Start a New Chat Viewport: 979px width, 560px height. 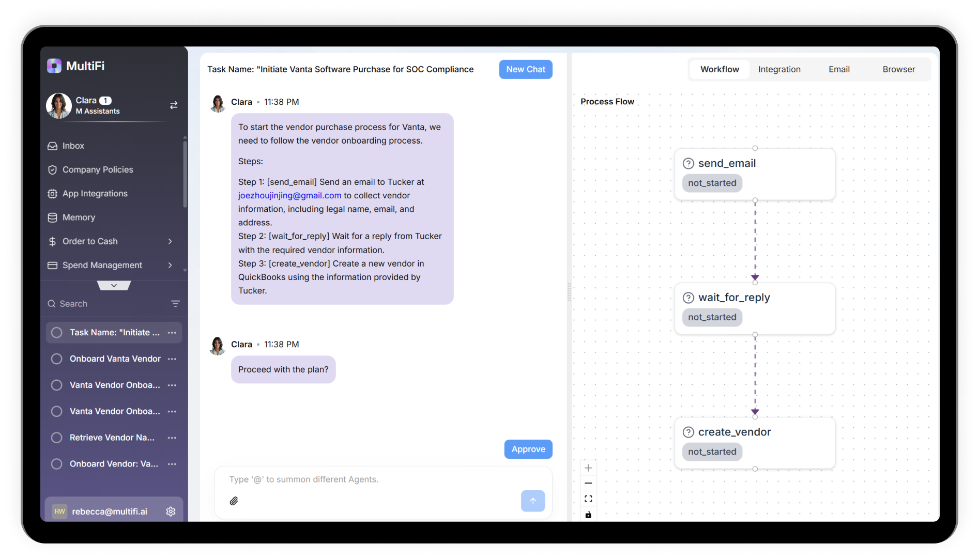(x=526, y=69)
